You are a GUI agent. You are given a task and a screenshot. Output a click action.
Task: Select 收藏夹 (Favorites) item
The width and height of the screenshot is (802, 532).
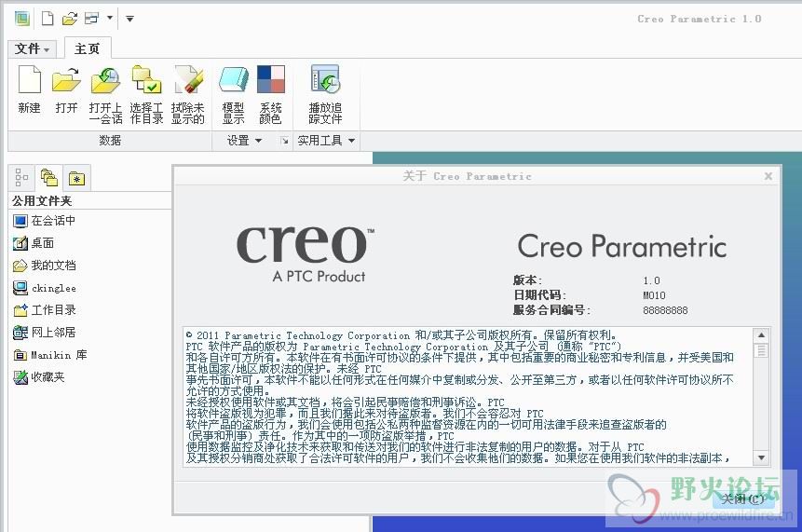click(x=39, y=377)
